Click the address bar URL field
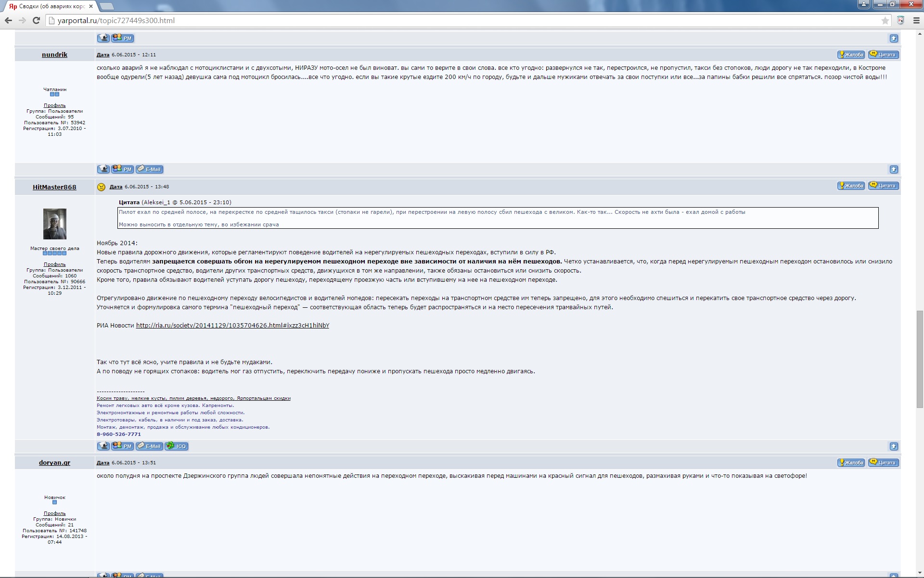 (433, 20)
